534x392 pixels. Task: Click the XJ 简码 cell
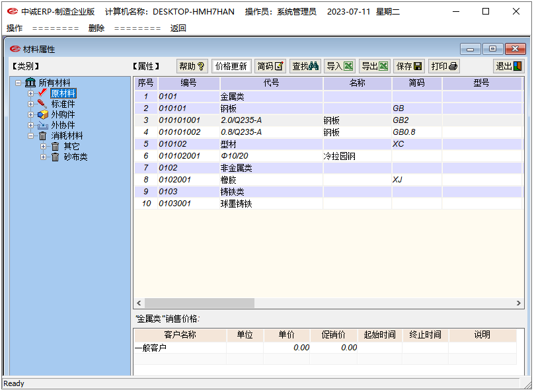click(417, 180)
